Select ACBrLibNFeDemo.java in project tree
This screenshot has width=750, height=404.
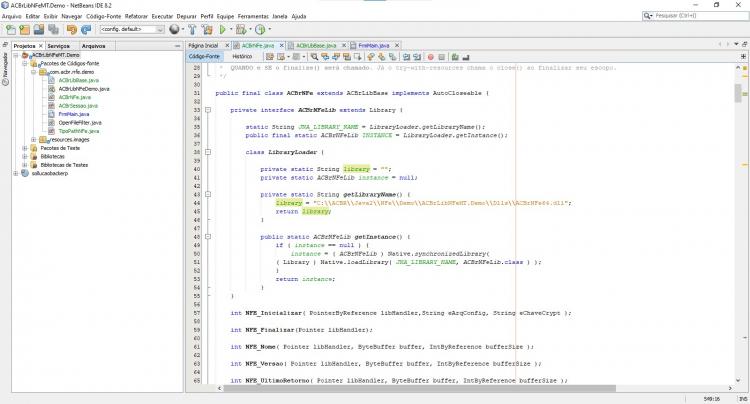[x=84, y=89]
